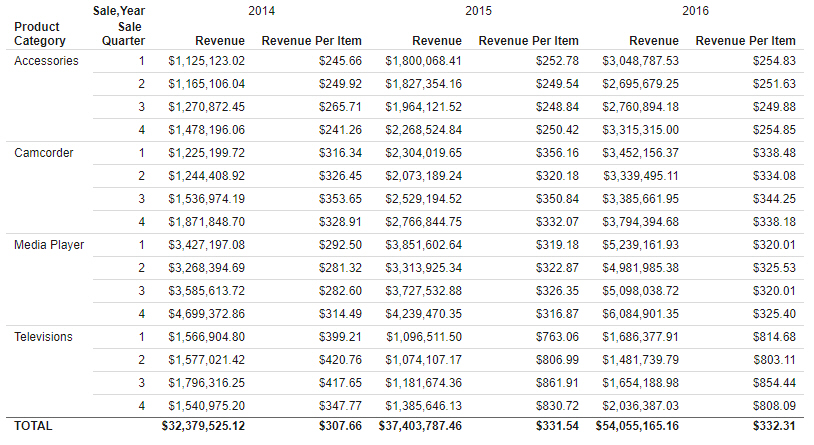Click the 2014 total revenue $32,379,525.12

(x=203, y=426)
